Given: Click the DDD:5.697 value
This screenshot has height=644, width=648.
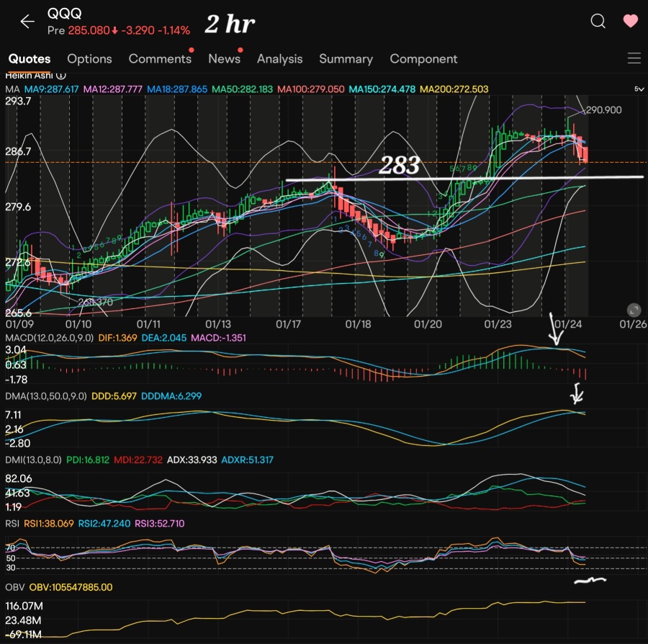Looking at the screenshot, I should click(x=114, y=396).
